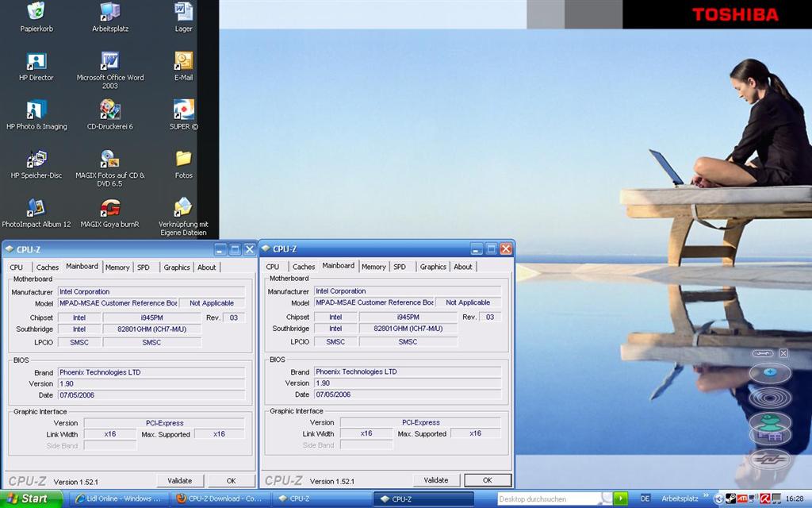The height and width of the screenshot is (508, 812).
Task: Open the Start menu
Action: point(31,498)
